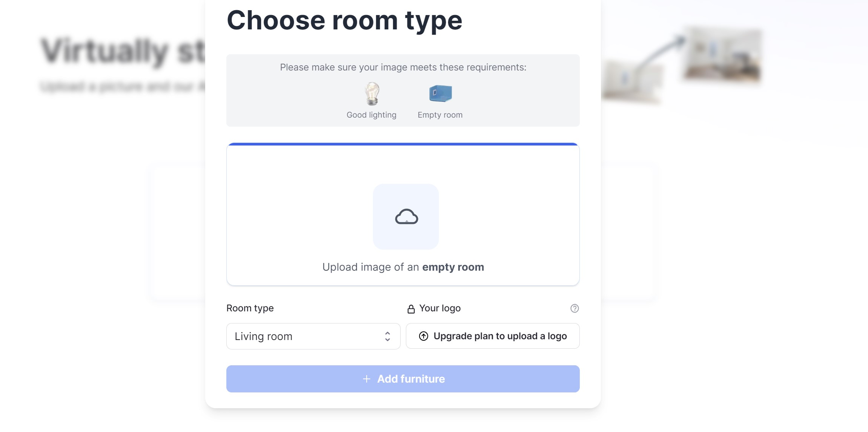
Task: Select Living room from the room type field
Action: click(263, 336)
